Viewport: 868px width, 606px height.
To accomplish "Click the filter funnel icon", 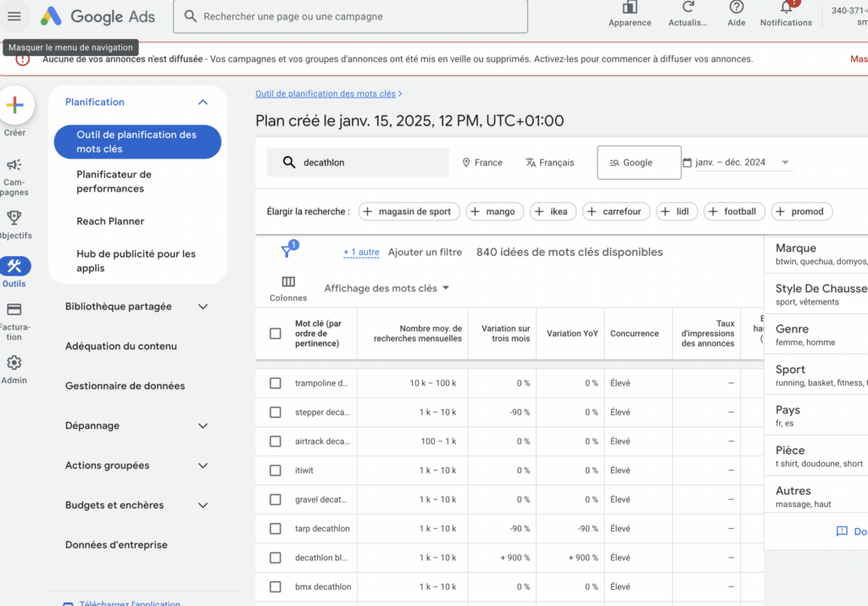I will 287,251.
